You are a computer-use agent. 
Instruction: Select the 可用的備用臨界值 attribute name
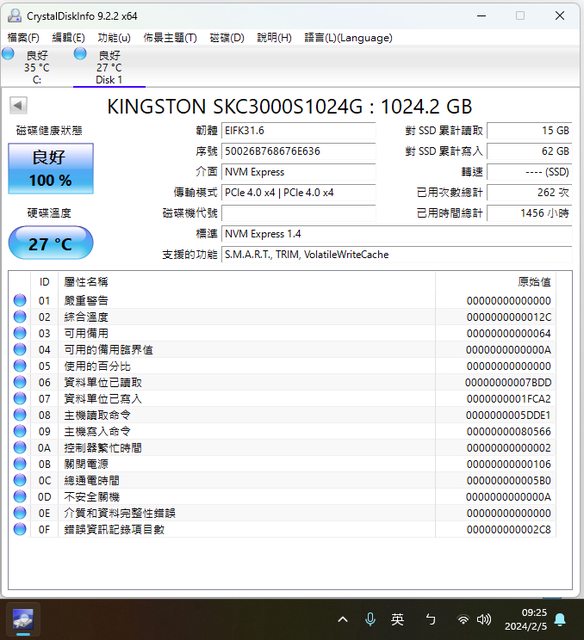(109, 350)
